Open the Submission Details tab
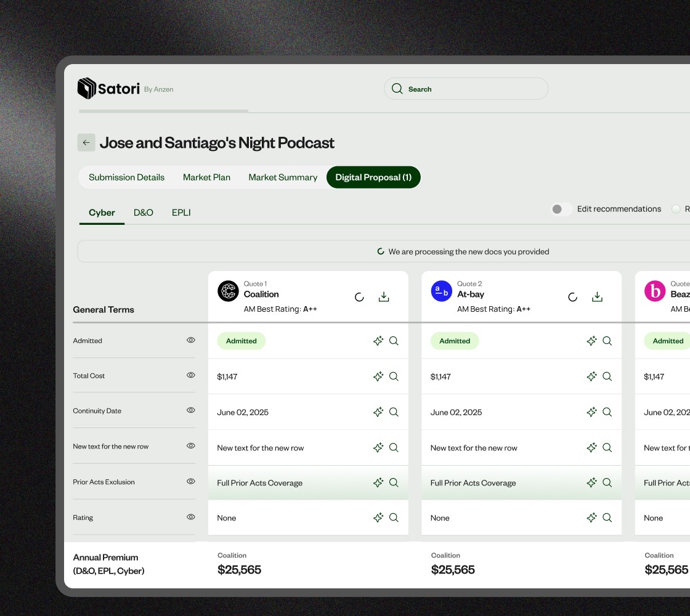The height and width of the screenshot is (616, 690). [x=126, y=177]
